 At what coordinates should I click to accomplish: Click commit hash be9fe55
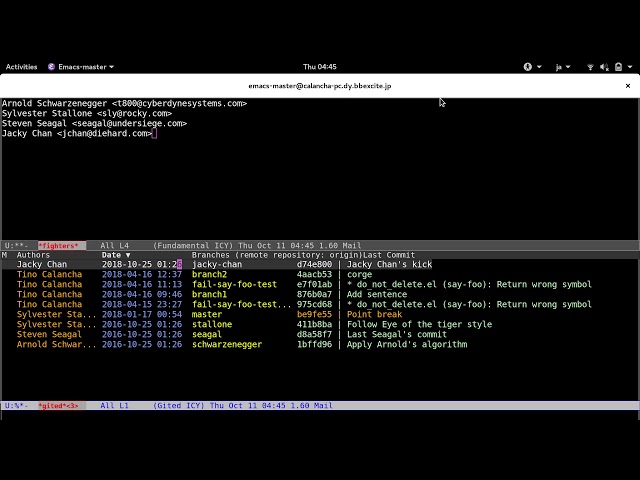(314, 314)
